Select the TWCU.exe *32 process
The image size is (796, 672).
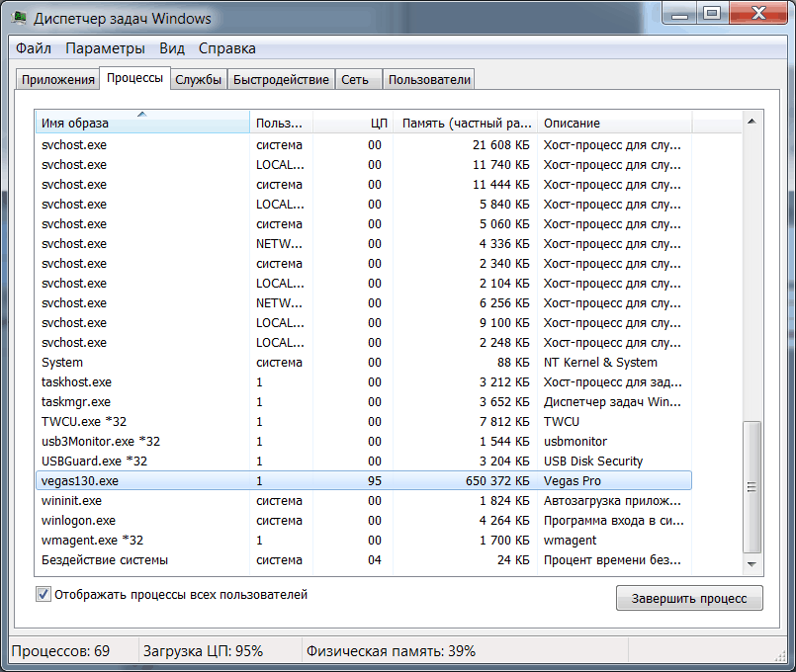click(x=364, y=421)
